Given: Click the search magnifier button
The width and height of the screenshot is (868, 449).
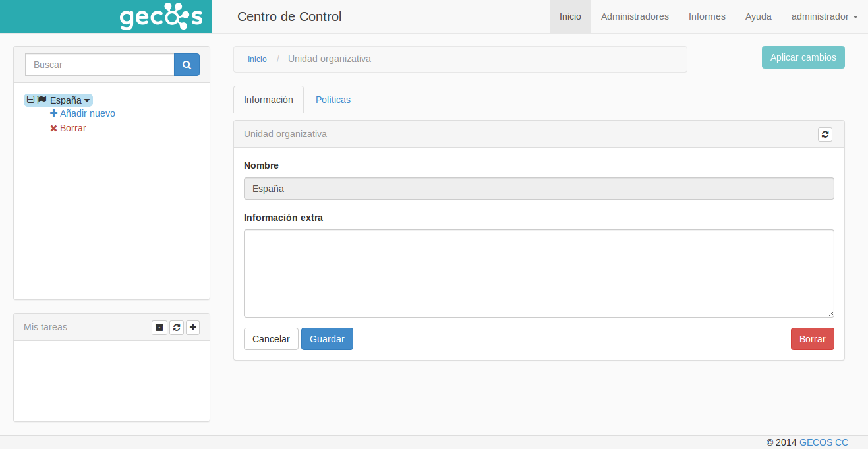Looking at the screenshot, I should click(x=187, y=65).
